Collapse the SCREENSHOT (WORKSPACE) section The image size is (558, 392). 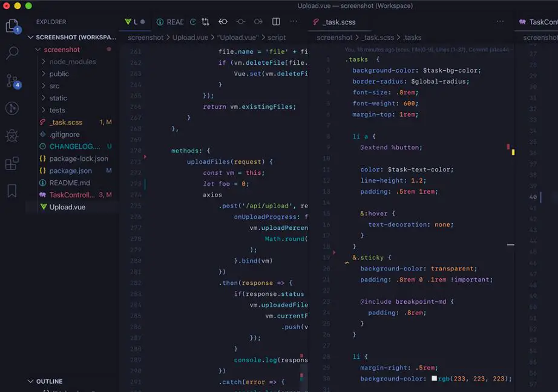tap(72, 38)
